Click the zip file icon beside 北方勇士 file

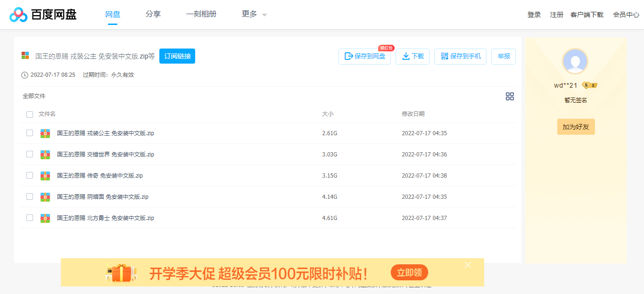[45, 218]
